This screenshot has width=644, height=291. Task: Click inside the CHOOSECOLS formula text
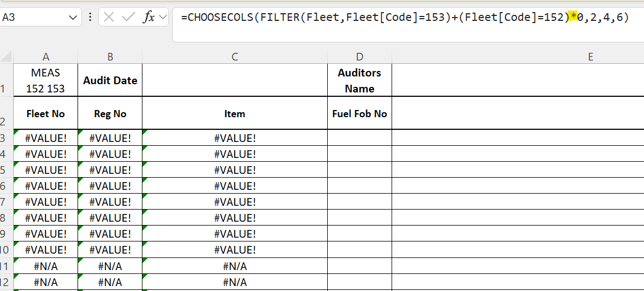click(405, 17)
